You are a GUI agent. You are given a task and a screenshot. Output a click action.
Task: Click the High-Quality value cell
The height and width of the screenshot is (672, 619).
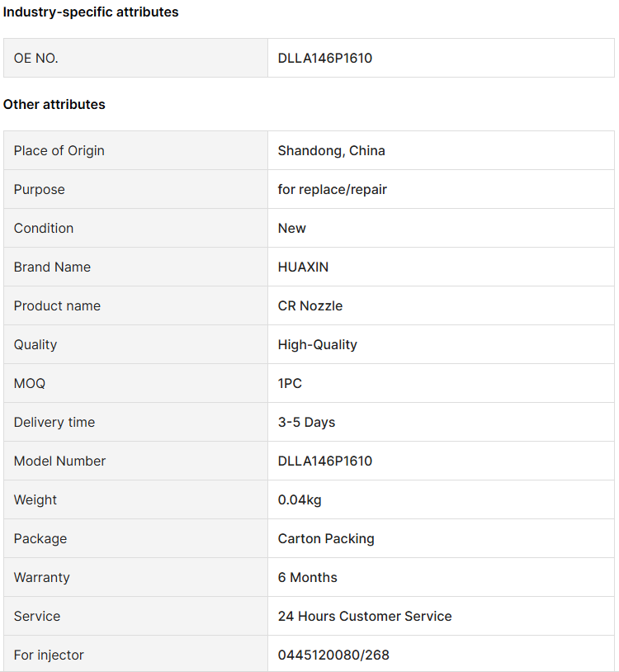[317, 344]
